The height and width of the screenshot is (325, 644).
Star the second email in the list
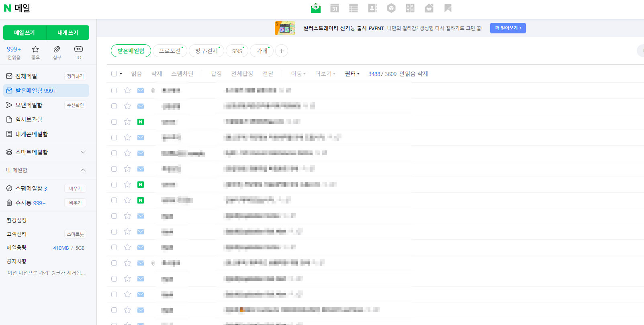click(127, 106)
